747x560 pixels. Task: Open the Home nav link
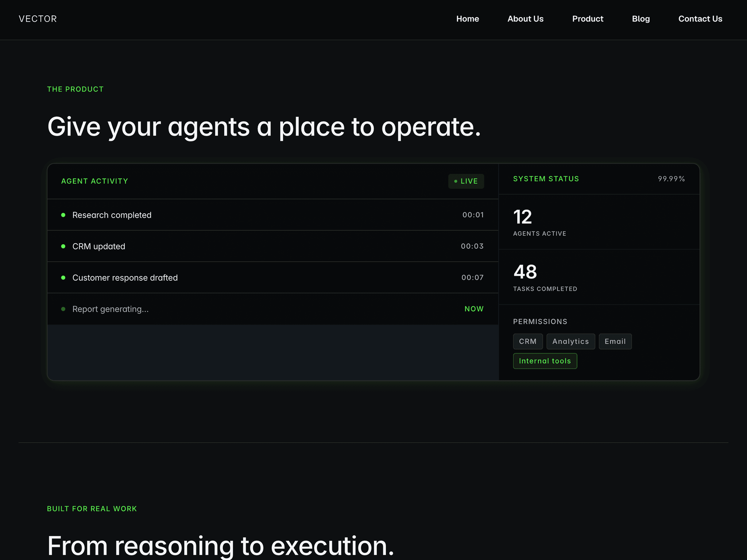[x=467, y=19]
